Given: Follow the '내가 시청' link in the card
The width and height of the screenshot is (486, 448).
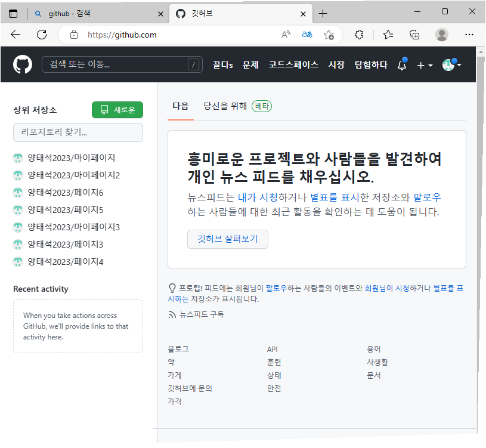Looking at the screenshot, I should [x=258, y=197].
